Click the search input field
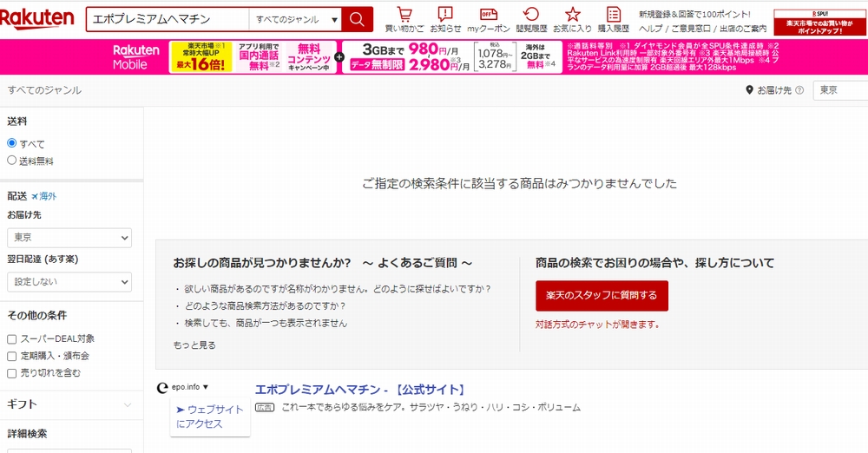 tap(168, 20)
